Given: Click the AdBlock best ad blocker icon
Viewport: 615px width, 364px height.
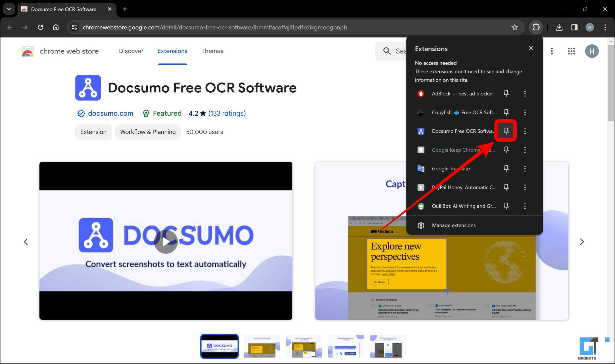Looking at the screenshot, I should 420,94.
